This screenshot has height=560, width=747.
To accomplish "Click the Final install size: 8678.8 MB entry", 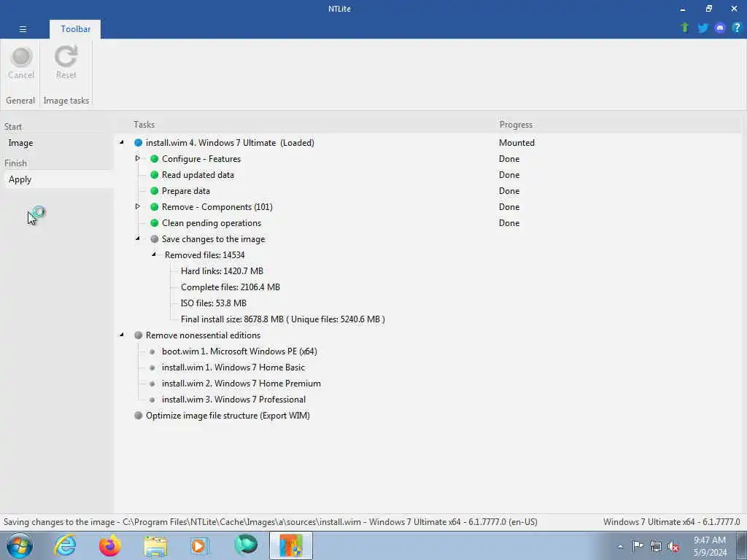I will pos(283,319).
